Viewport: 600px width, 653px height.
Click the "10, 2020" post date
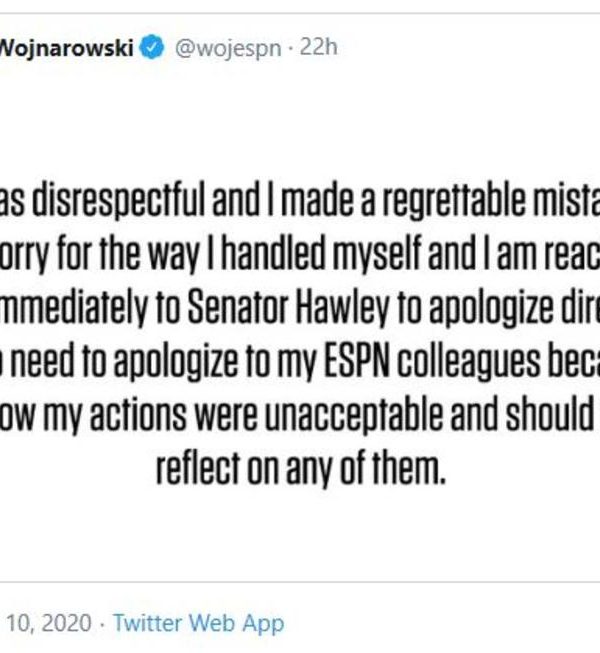coord(49,623)
